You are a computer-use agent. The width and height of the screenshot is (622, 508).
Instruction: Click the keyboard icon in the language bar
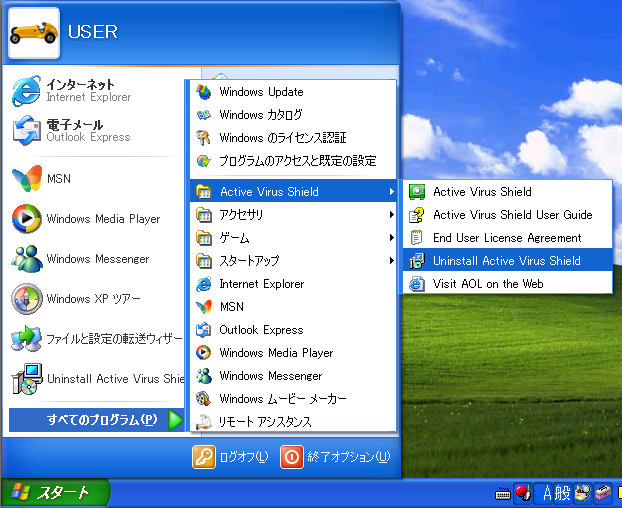coord(503,494)
